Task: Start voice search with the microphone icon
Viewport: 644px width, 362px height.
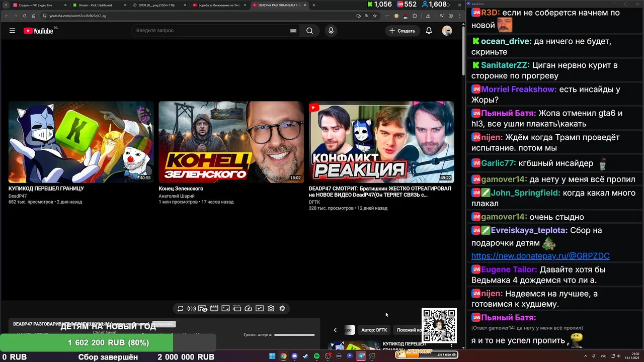Action: tap(331, 31)
